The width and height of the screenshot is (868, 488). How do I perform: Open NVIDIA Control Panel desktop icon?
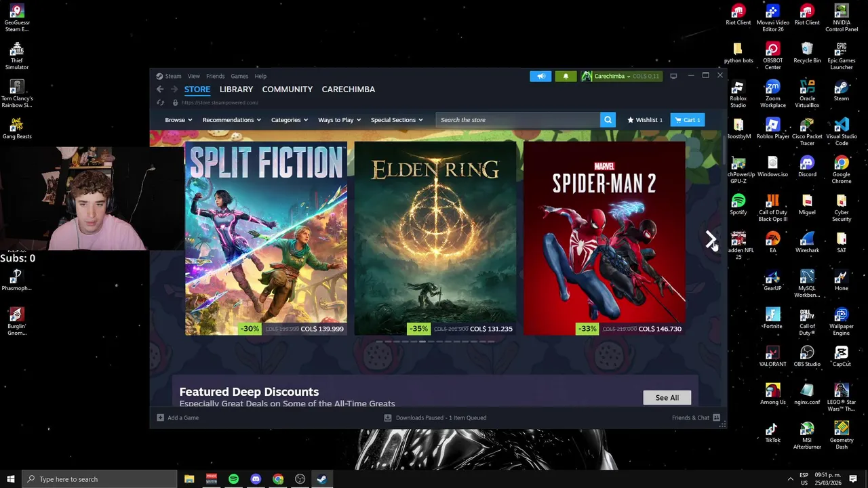842,18
